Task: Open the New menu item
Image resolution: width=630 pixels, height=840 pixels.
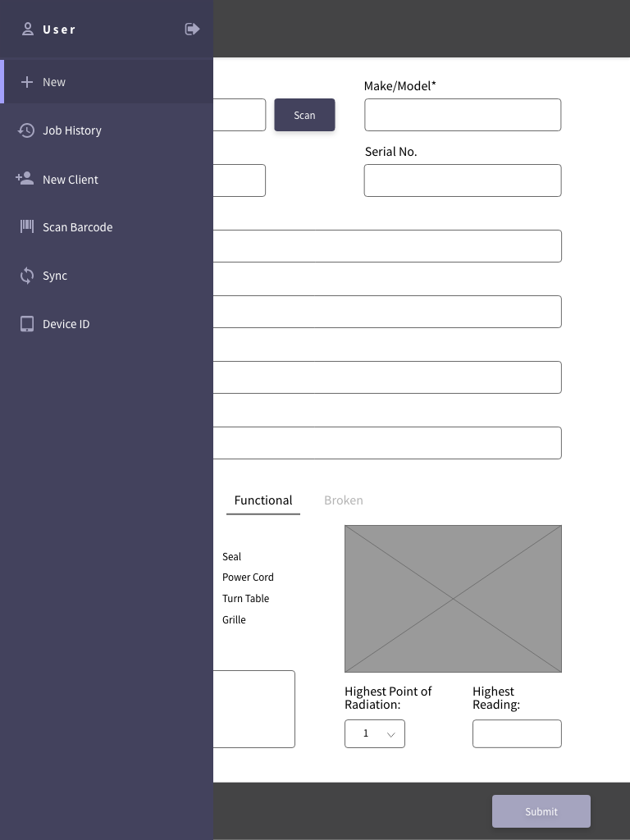Action: click(x=107, y=81)
